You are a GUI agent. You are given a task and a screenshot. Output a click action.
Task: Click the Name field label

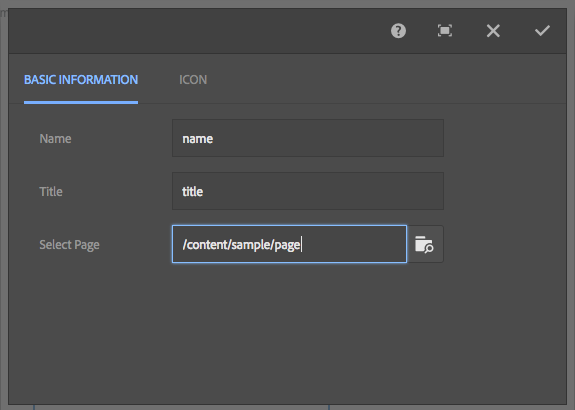pyautogui.click(x=55, y=139)
